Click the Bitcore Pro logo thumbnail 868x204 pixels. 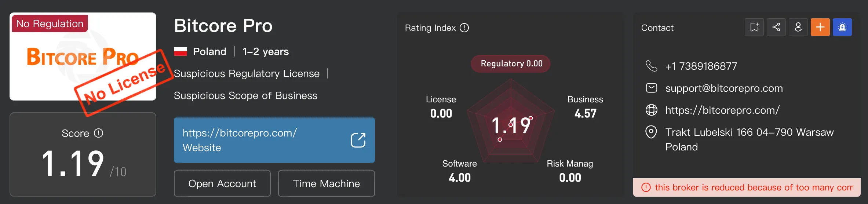tap(83, 57)
